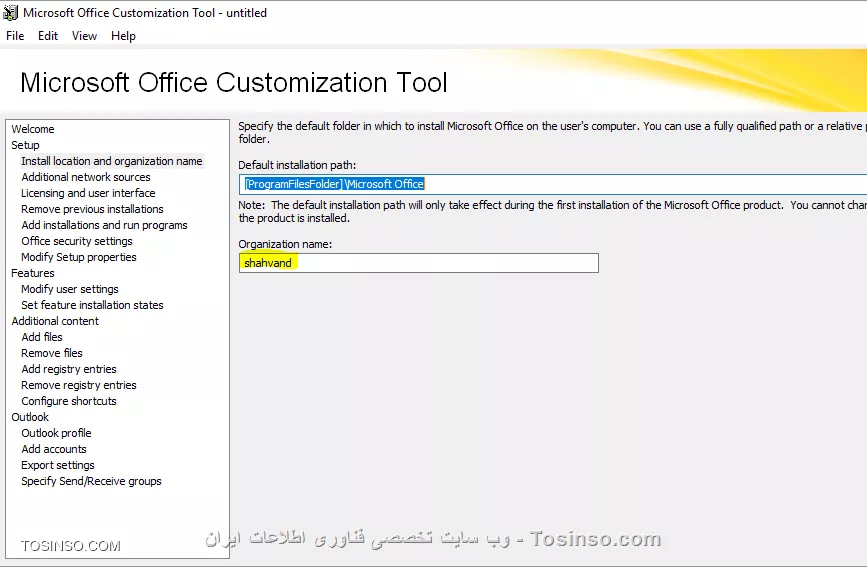867x567 pixels.
Task: Select Modify Setup properties
Action: point(79,257)
